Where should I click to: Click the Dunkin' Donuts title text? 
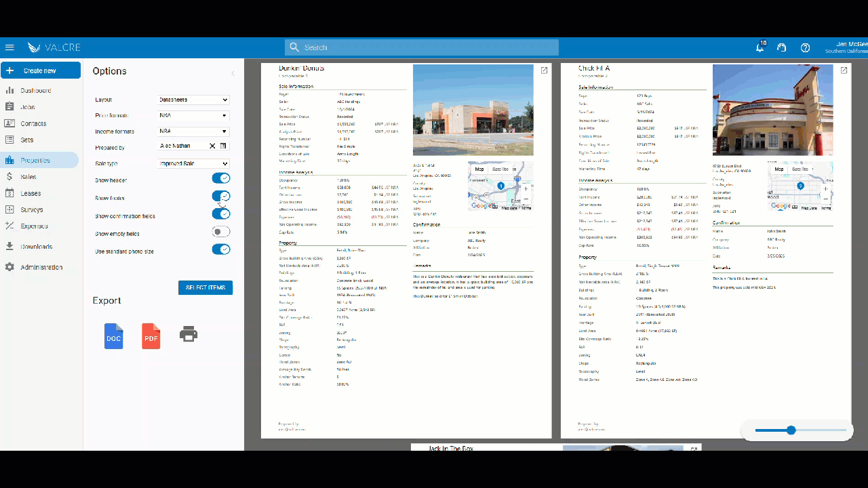coord(302,68)
